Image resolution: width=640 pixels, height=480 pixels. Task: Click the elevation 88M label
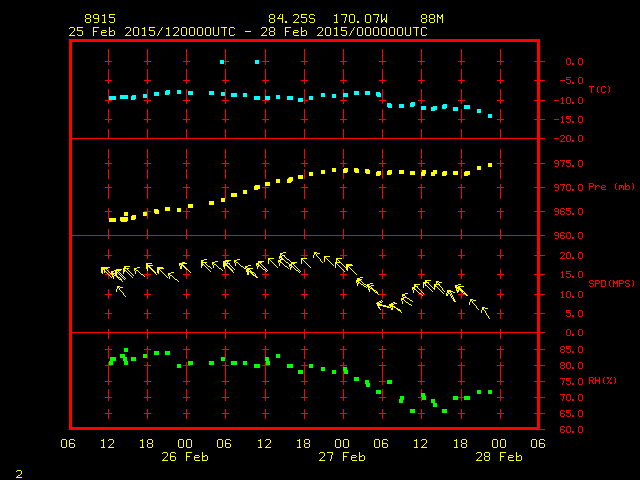(432, 19)
